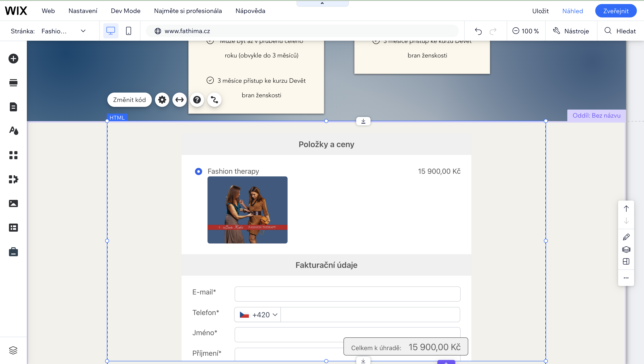Collapse the top bar with the chevron
Screen dimensions: 644x364
(x=322, y=3)
